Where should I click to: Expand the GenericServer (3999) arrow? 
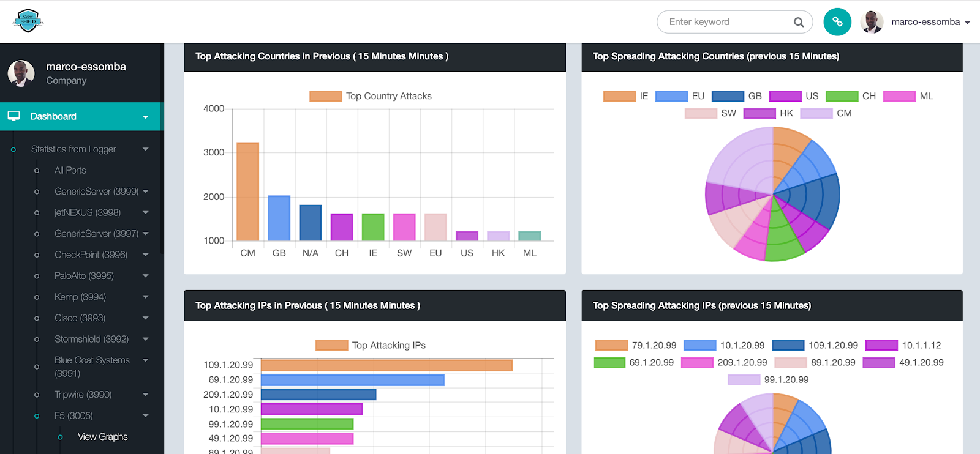(x=146, y=192)
